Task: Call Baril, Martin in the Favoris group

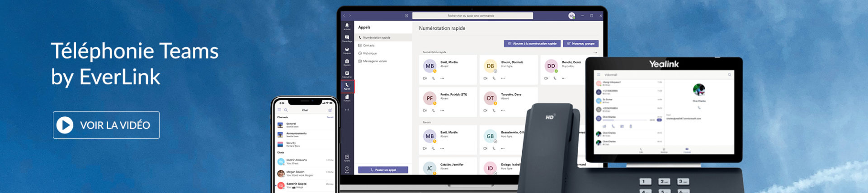Action: 433,148
